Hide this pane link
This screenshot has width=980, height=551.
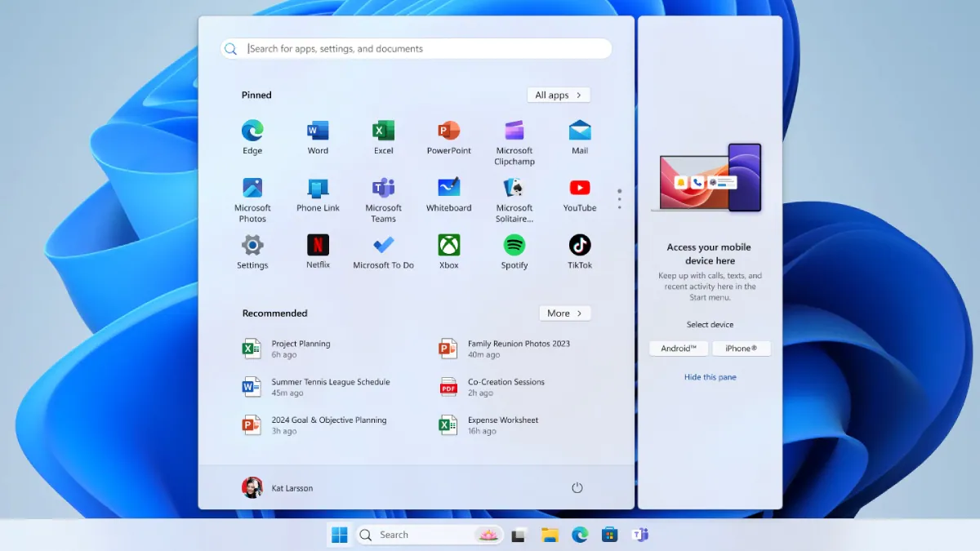[710, 377]
